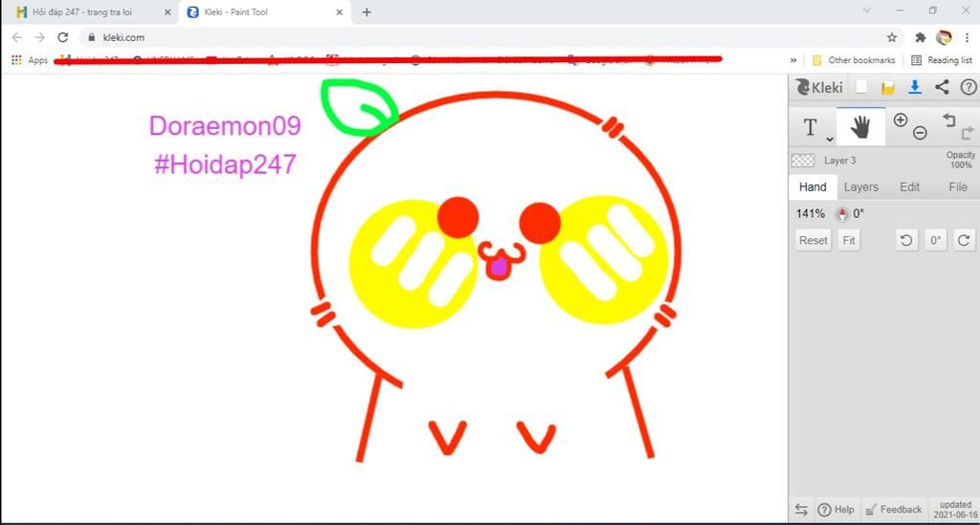The image size is (980, 525).
Task: Switch to the Hand tab
Action: coord(813,186)
